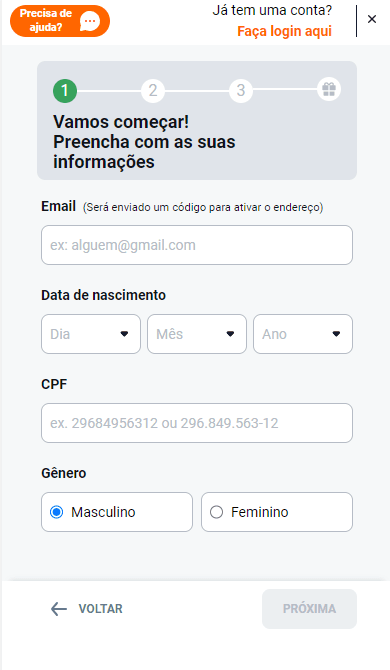Select the Masculino radio button
390x670 pixels.
tap(56, 512)
